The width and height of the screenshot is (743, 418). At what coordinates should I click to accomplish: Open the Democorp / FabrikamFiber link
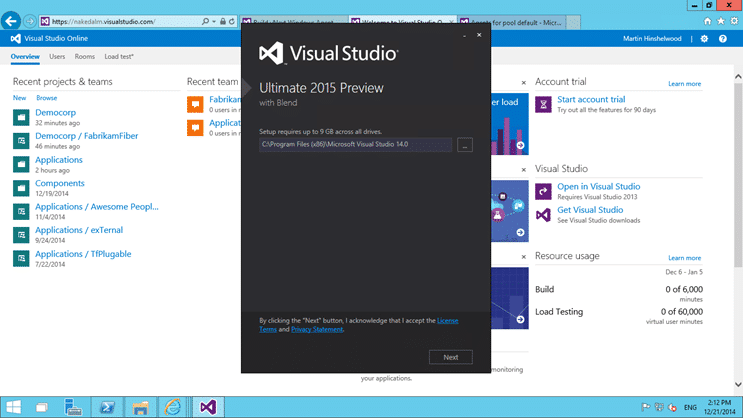point(87,136)
